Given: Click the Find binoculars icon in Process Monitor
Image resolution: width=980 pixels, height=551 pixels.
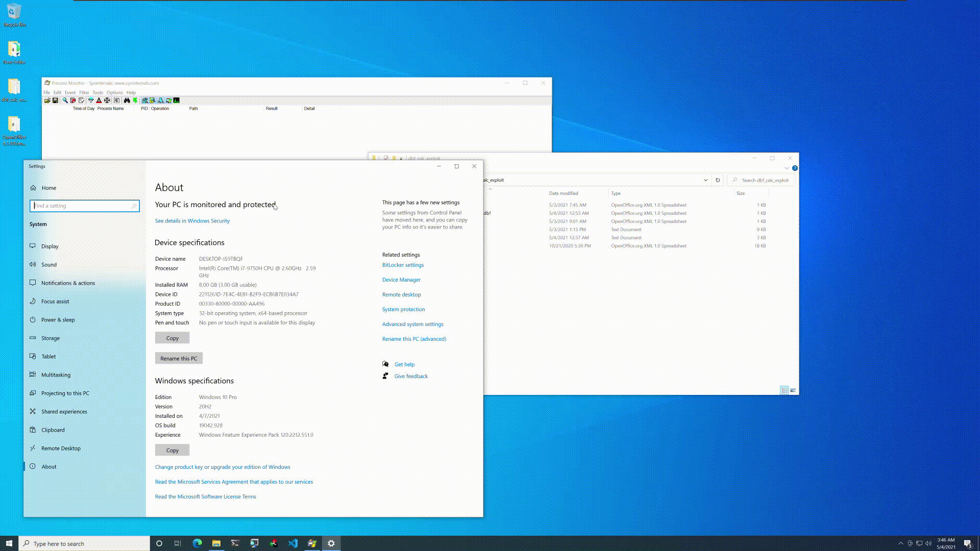Looking at the screenshot, I should pos(127,101).
